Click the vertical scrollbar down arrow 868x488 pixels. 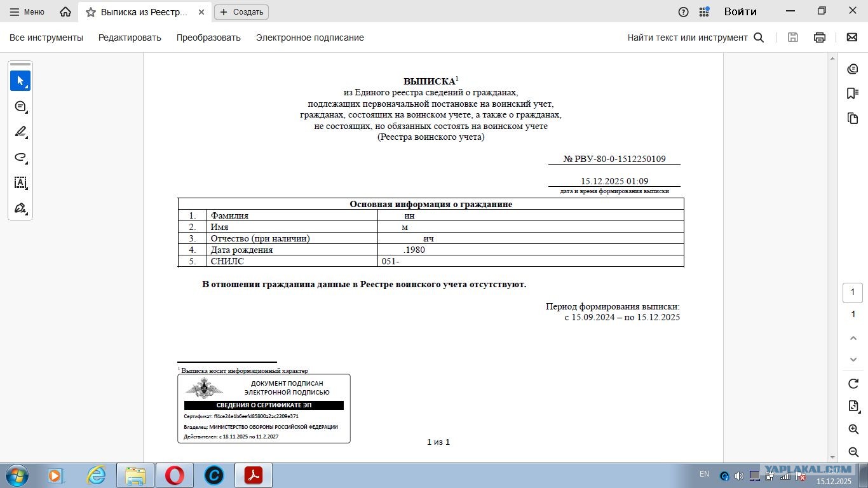tap(832, 457)
